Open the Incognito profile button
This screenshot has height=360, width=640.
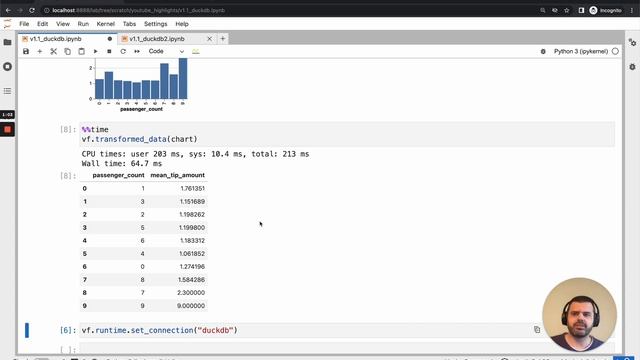pyautogui.click(x=606, y=10)
